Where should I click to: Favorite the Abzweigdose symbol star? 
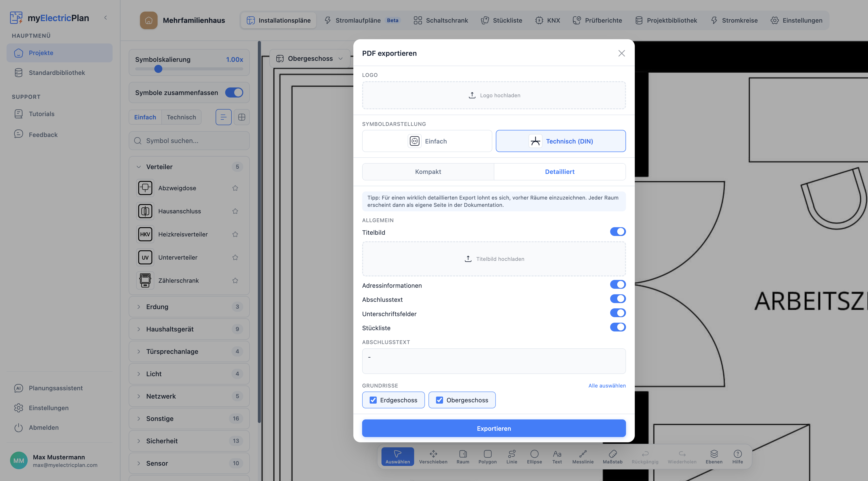tap(235, 188)
